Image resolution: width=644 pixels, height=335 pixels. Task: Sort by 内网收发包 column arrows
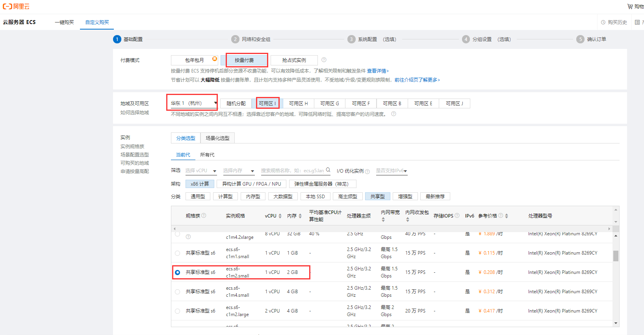click(x=408, y=220)
